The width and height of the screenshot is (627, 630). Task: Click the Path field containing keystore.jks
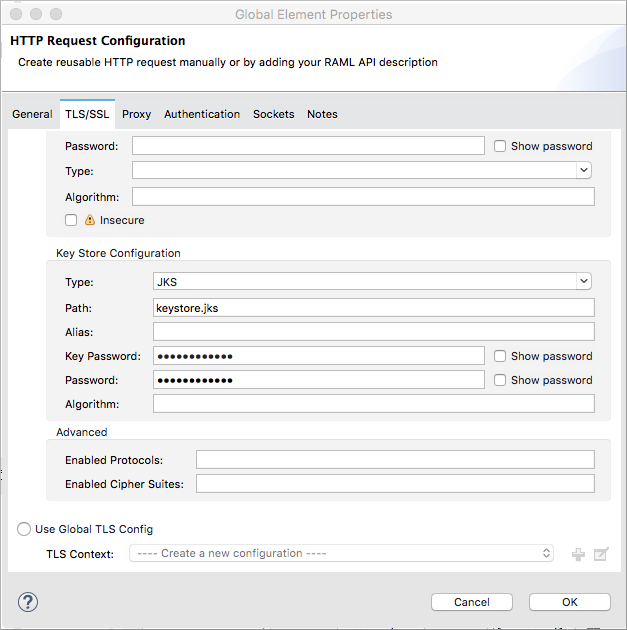[x=373, y=308]
